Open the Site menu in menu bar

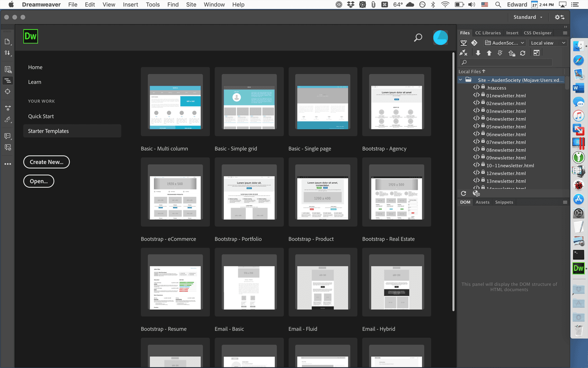pyautogui.click(x=191, y=5)
